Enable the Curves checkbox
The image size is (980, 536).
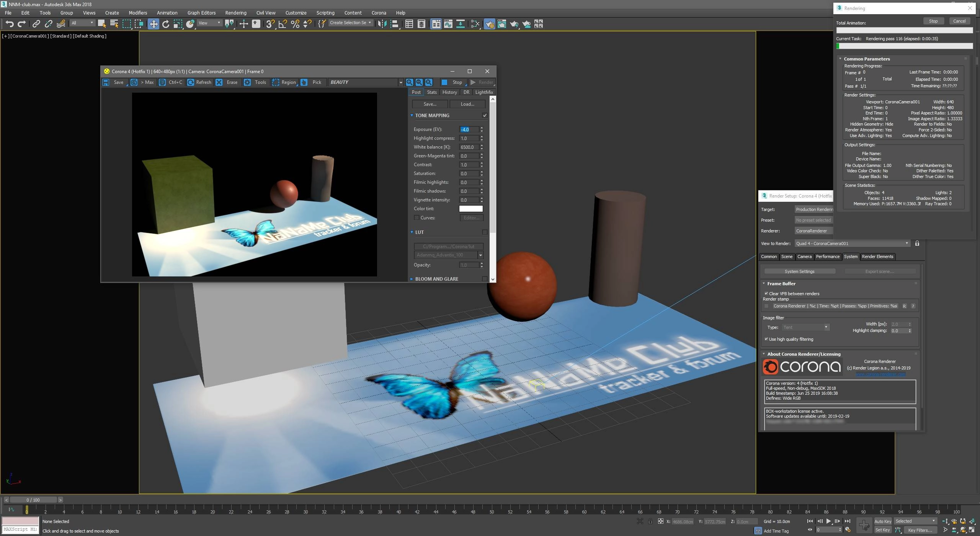click(416, 218)
